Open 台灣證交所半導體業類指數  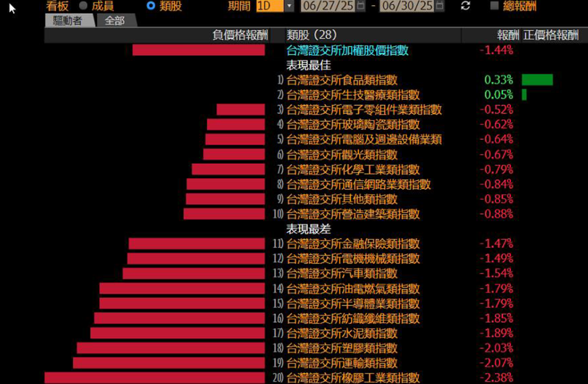click(353, 304)
